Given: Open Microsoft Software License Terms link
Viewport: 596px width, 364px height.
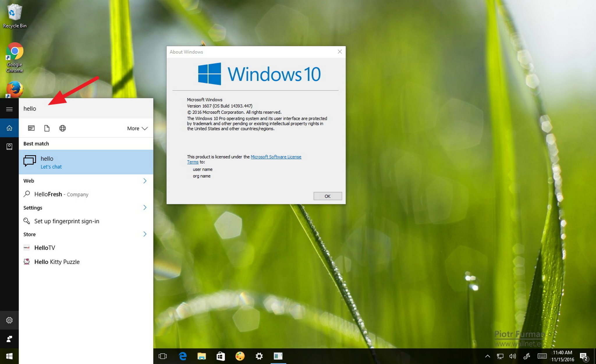Looking at the screenshot, I should point(276,157).
